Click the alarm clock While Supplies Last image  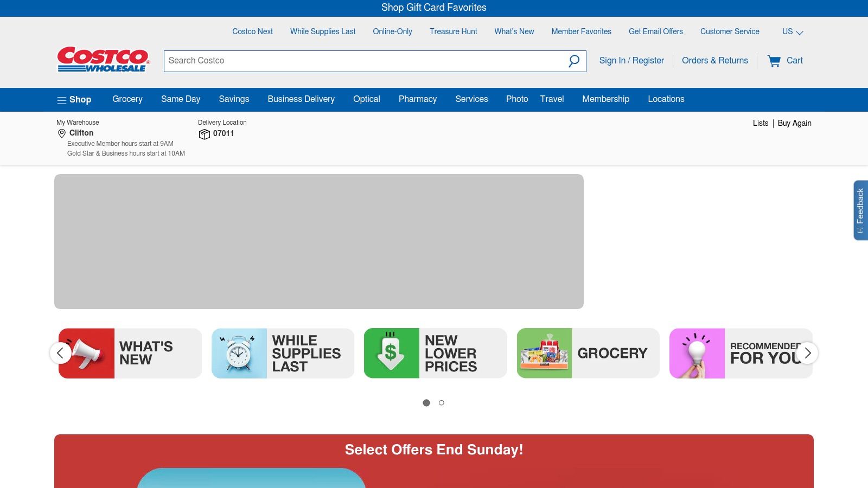pyautogui.click(x=239, y=353)
